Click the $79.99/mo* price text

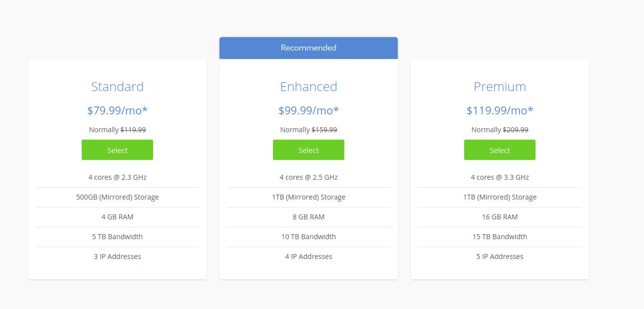(x=117, y=110)
